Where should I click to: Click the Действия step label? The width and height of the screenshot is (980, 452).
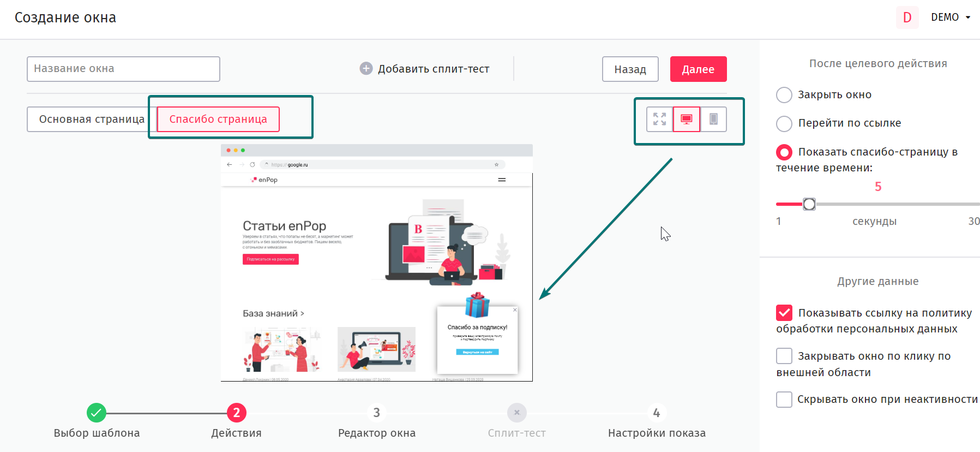point(237,433)
